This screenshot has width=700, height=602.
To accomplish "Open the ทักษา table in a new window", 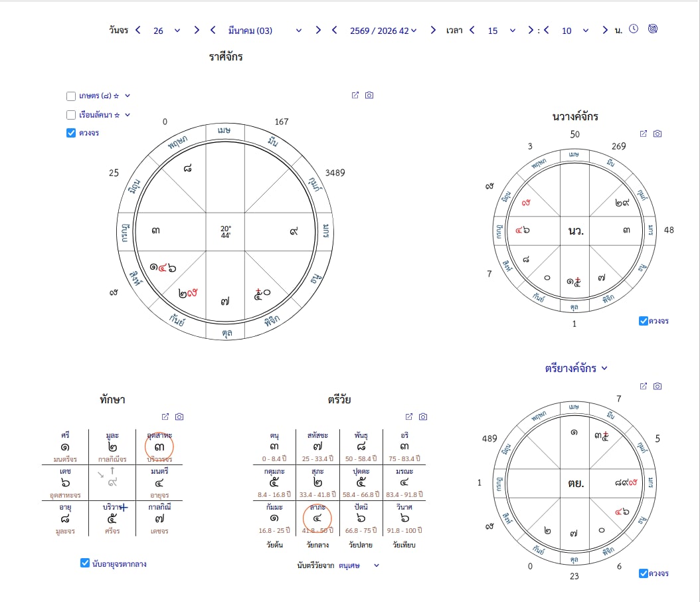I will 165,417.
